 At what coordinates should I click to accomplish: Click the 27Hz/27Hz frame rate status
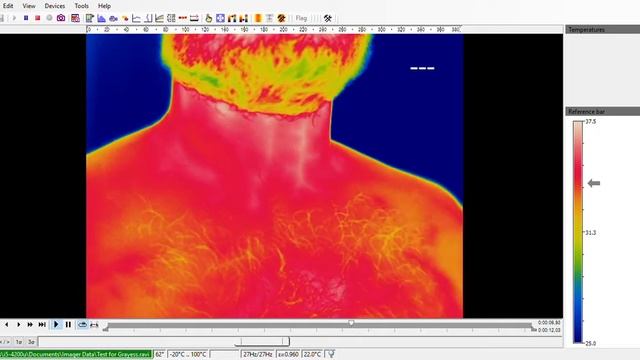(258, 354)
